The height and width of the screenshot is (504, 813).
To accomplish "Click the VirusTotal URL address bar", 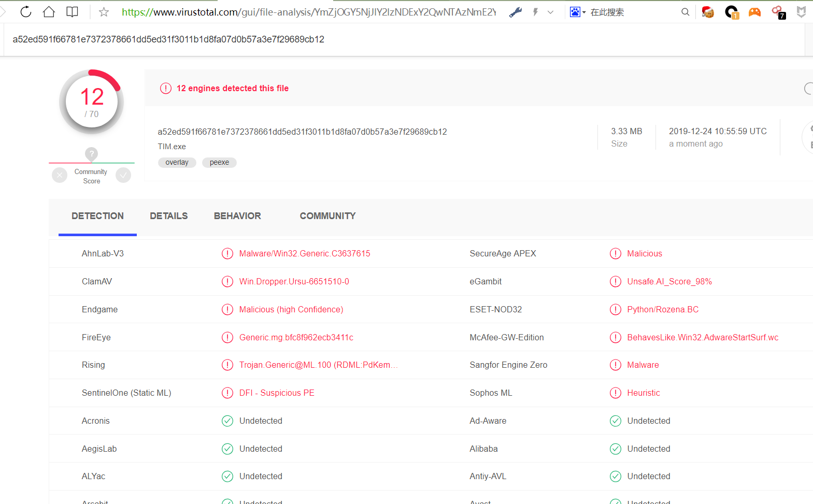I will (309, 12).
